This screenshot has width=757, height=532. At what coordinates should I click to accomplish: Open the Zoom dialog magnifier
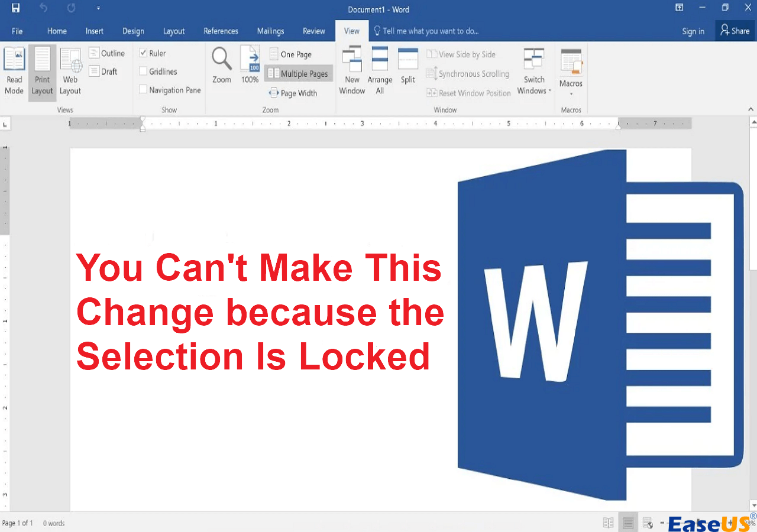click(x=222, y=65)
